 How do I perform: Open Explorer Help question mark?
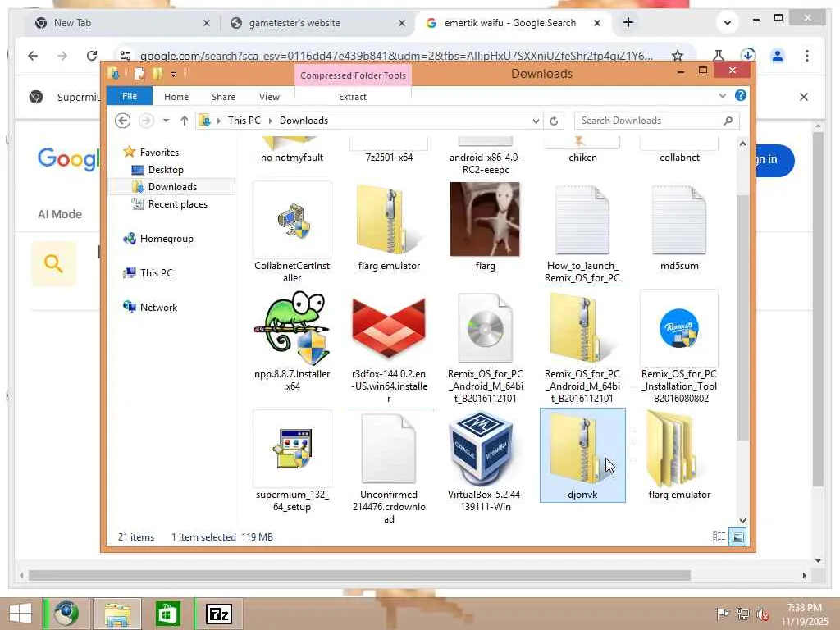tap(741, 95)
